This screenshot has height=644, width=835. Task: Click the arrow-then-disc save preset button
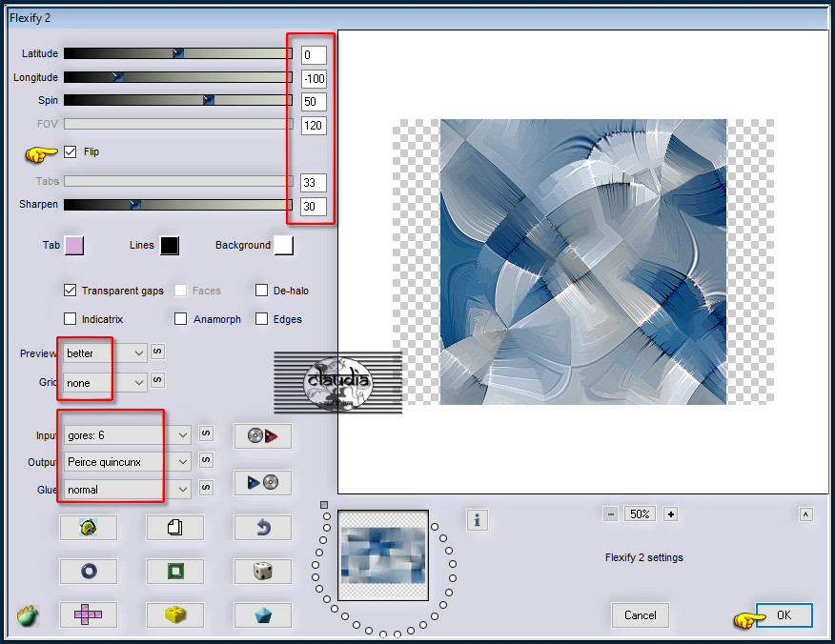point(262,483)
